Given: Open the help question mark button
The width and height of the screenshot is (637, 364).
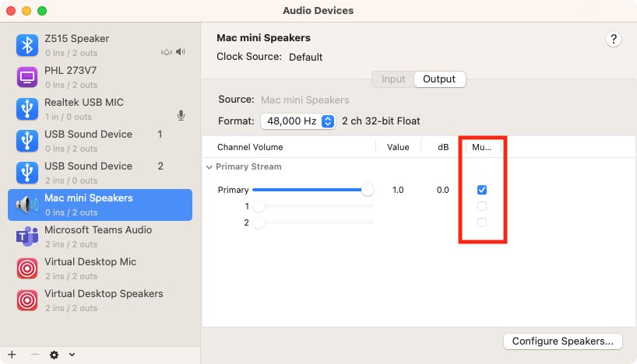Looking at the screenshot, I should click(614, 40).
